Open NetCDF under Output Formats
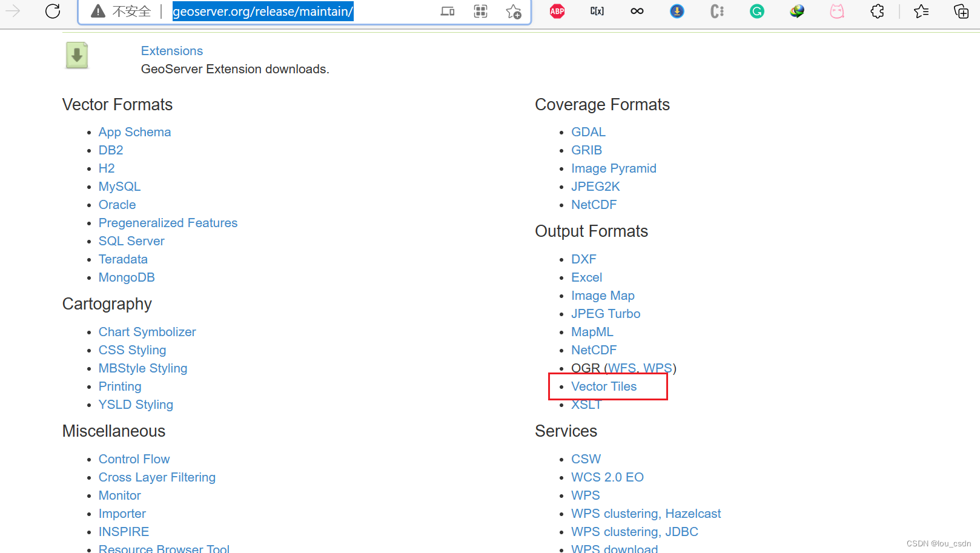The image size is (980, 553). tap(594, 350)
